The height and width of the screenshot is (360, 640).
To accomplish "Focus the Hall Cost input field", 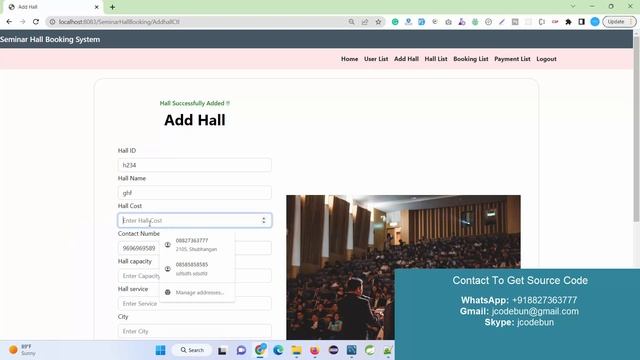I will 194,220.
